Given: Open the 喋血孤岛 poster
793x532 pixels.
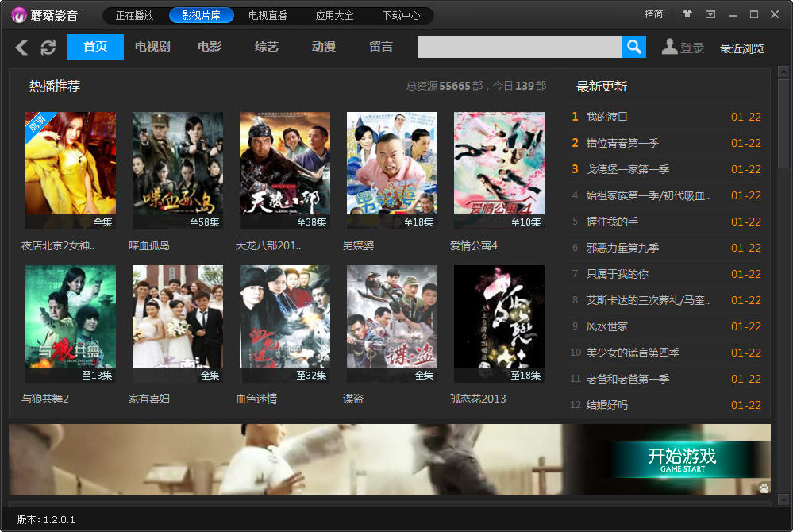Looking at the screenshot, I should tap(178, 171).
